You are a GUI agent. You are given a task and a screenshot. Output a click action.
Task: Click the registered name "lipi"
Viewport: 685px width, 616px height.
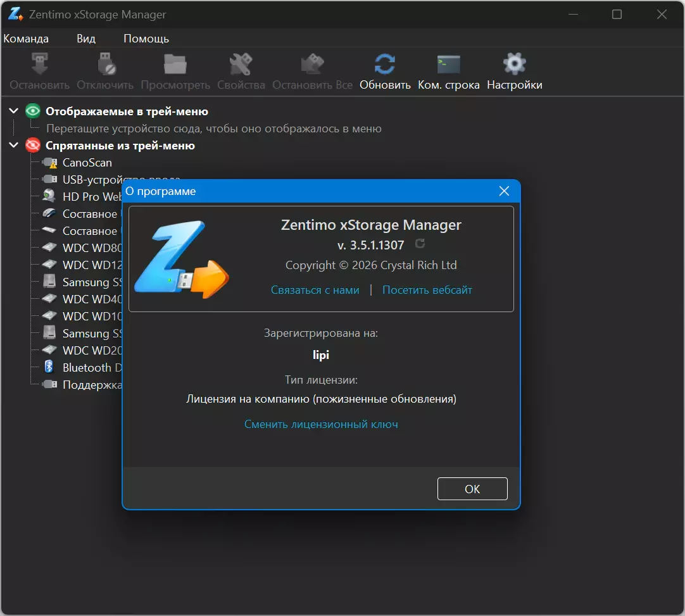(321, 355)
